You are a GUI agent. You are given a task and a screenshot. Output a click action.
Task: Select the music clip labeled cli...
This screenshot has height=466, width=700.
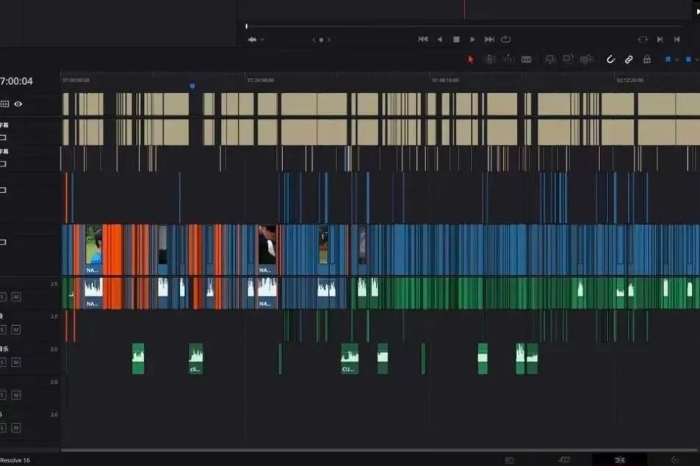(196, 358)
